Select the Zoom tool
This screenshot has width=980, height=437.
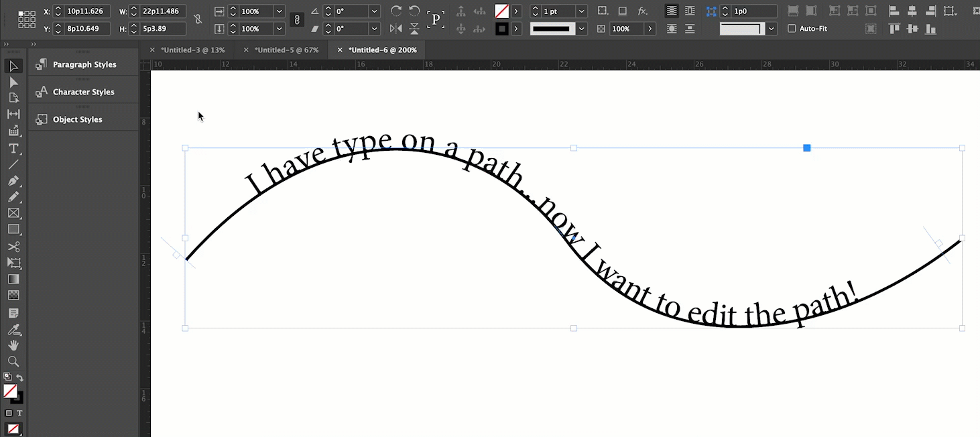coord(13,361)
